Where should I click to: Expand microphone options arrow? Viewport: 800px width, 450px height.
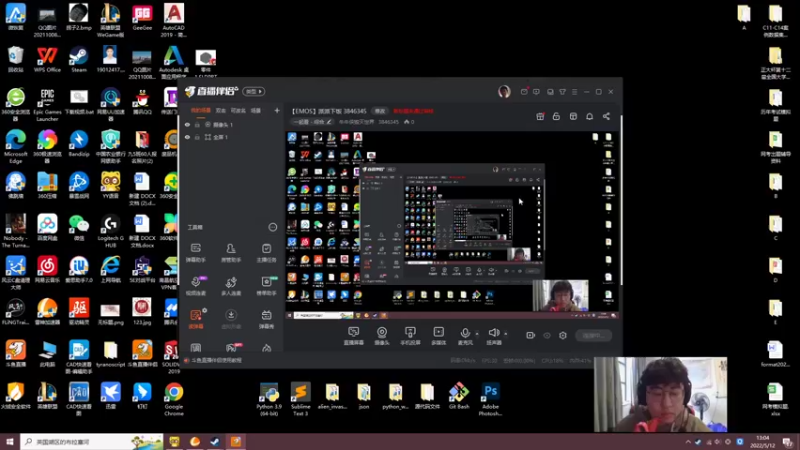point(477,334)
